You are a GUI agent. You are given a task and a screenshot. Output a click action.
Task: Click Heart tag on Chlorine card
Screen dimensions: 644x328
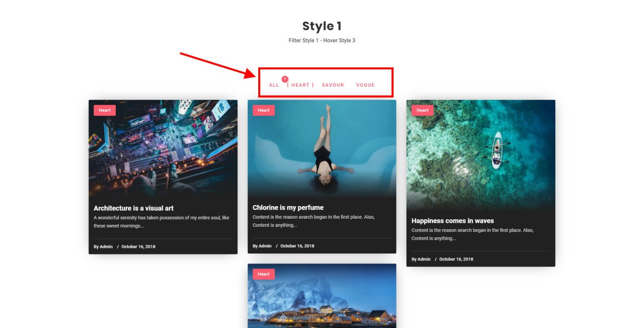coord(264,110)
